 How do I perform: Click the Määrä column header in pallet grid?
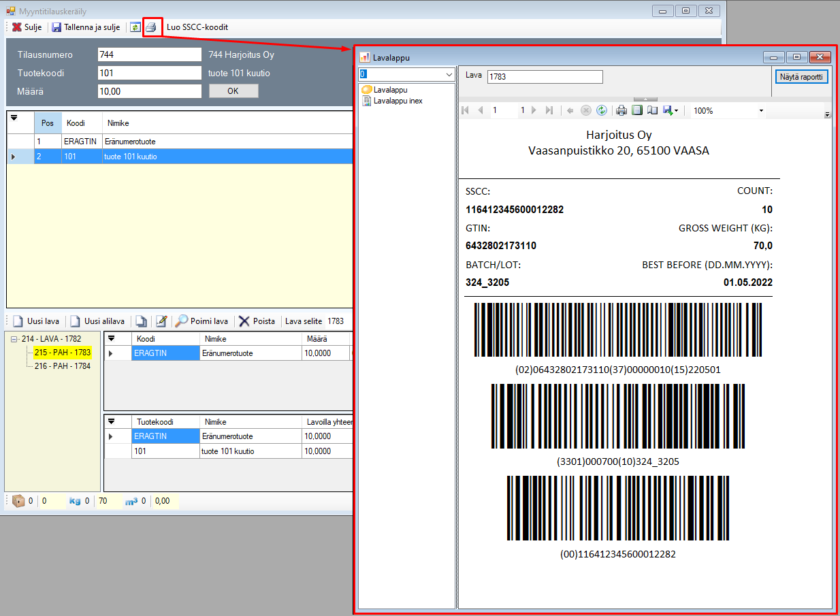[325, 339]
